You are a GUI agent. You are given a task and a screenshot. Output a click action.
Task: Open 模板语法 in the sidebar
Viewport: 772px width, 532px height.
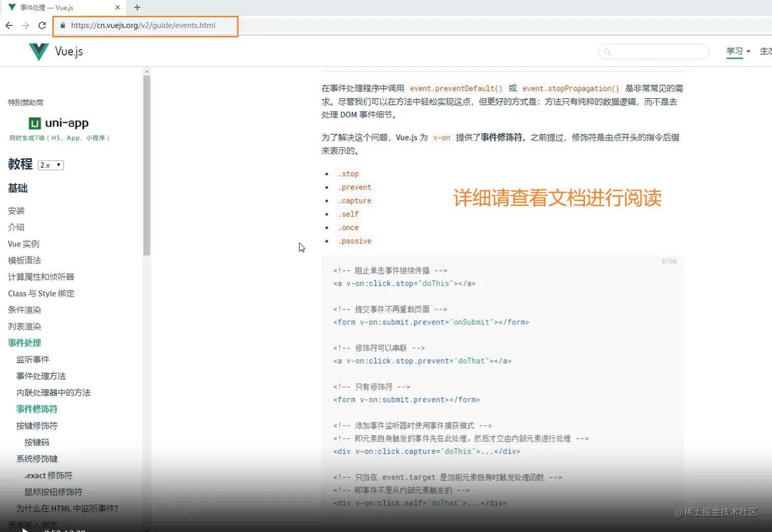(25, 260)
